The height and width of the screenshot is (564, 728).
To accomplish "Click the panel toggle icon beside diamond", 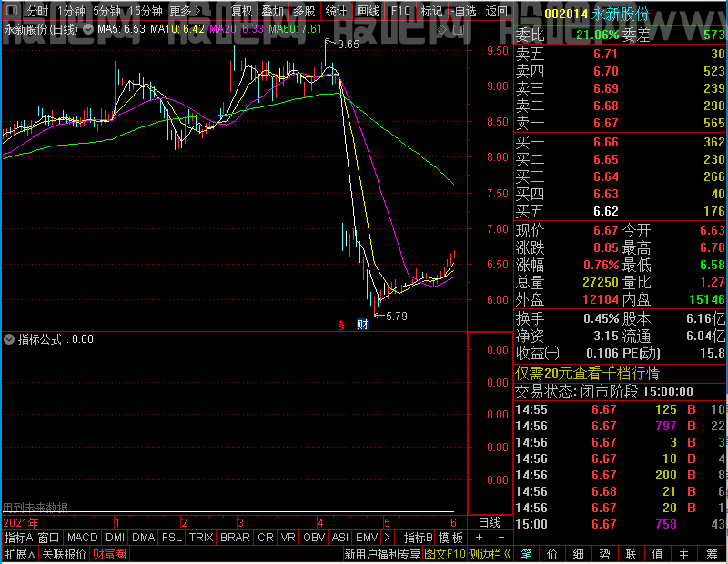I will (x=459, y=30).
